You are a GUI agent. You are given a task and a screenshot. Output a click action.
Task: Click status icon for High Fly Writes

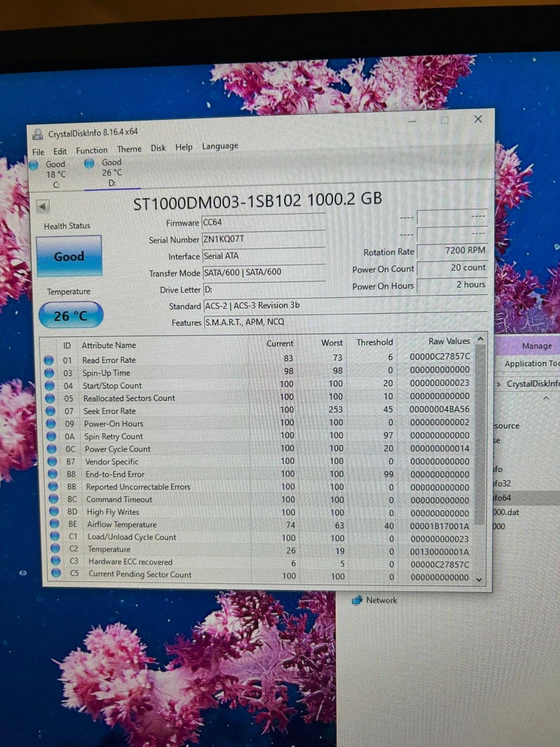point(55,511)
